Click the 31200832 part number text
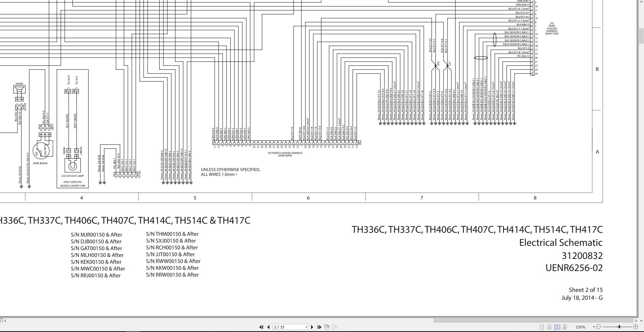 coord(582,256)
